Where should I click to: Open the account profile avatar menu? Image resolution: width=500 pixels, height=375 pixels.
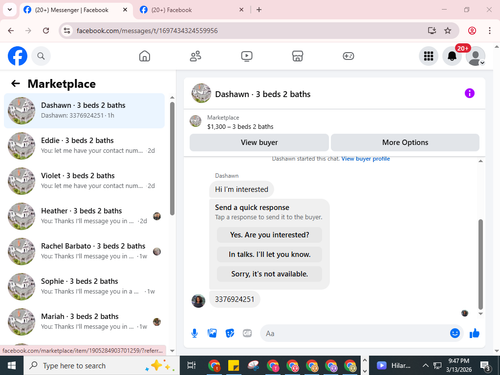click(x=475, y=56)
